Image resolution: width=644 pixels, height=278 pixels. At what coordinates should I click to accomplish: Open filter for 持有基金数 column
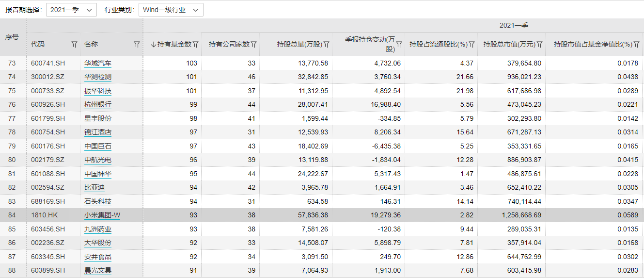tap(196, 45)
